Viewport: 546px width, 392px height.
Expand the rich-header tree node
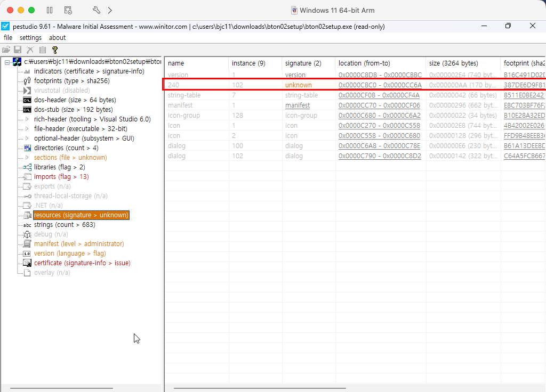click(27, 119)
